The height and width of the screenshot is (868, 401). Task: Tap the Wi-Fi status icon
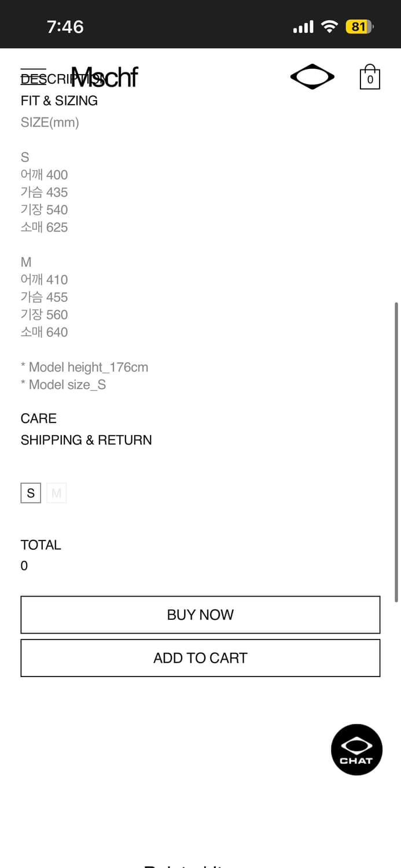tap(329, 27)
